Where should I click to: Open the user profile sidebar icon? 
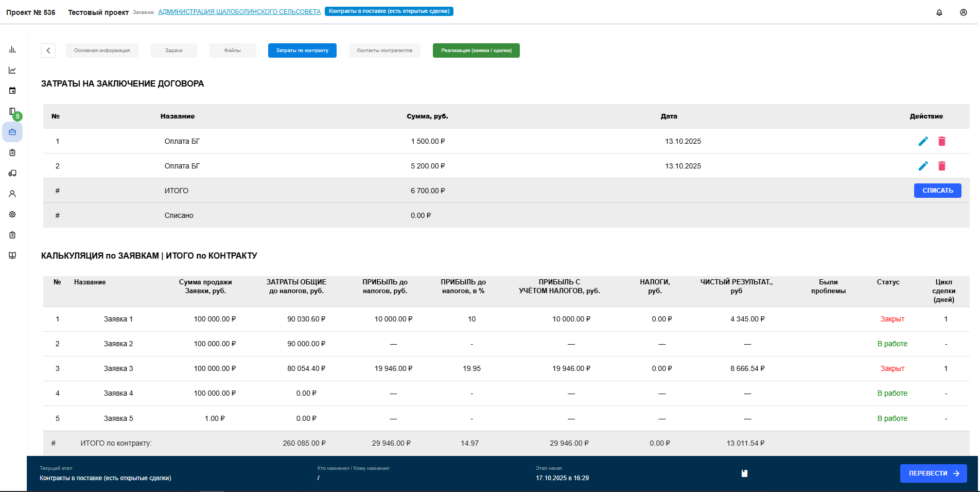(x=12, y=194)
